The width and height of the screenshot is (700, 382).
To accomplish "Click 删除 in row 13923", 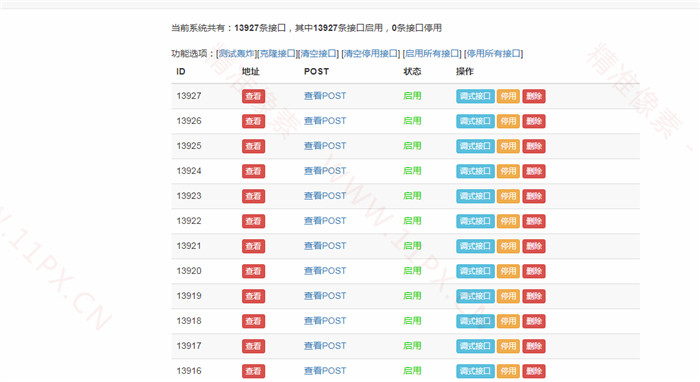I will point(534,196).
